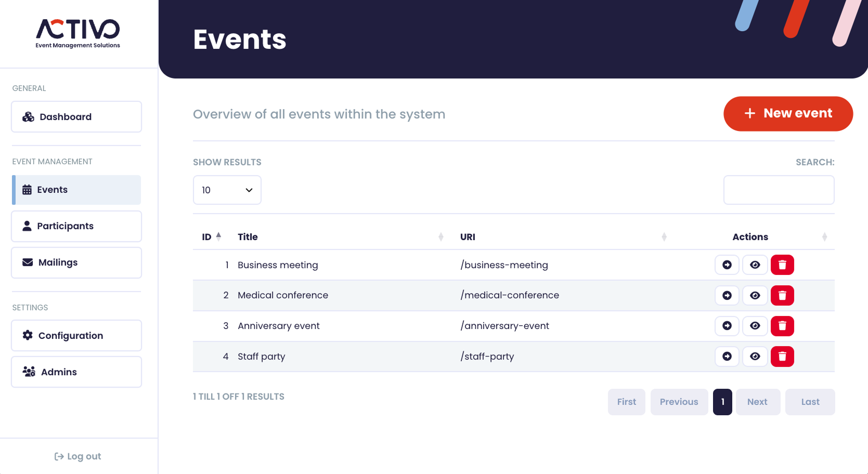868x474 pixels.
Task: Click the Search input field
Action: coord(779,190)
